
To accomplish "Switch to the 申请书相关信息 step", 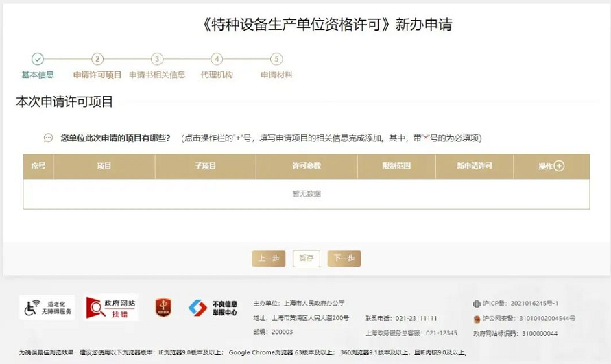I will click(x=157, y=75).
